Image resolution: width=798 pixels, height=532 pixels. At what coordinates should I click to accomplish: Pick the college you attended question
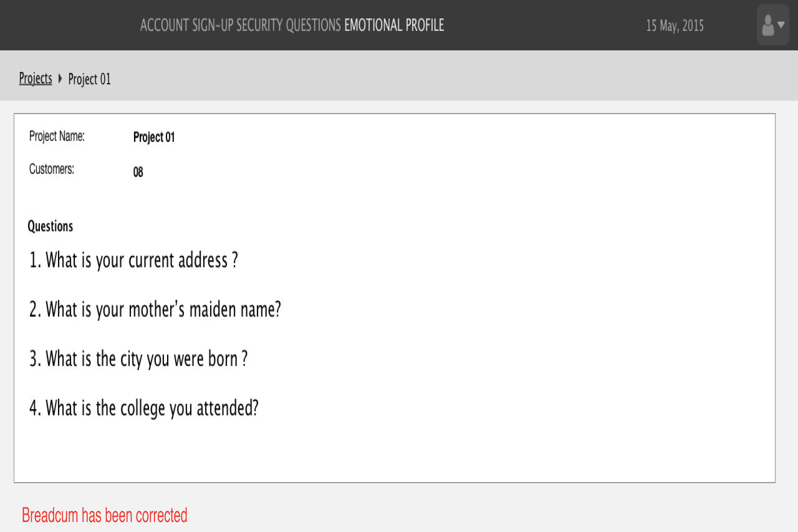point(144,408)
